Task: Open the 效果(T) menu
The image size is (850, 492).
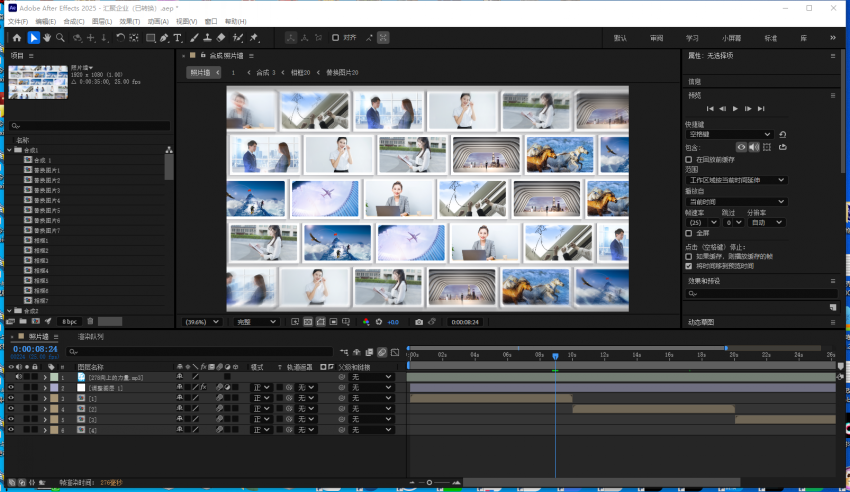Action: (x=129, y=21)
